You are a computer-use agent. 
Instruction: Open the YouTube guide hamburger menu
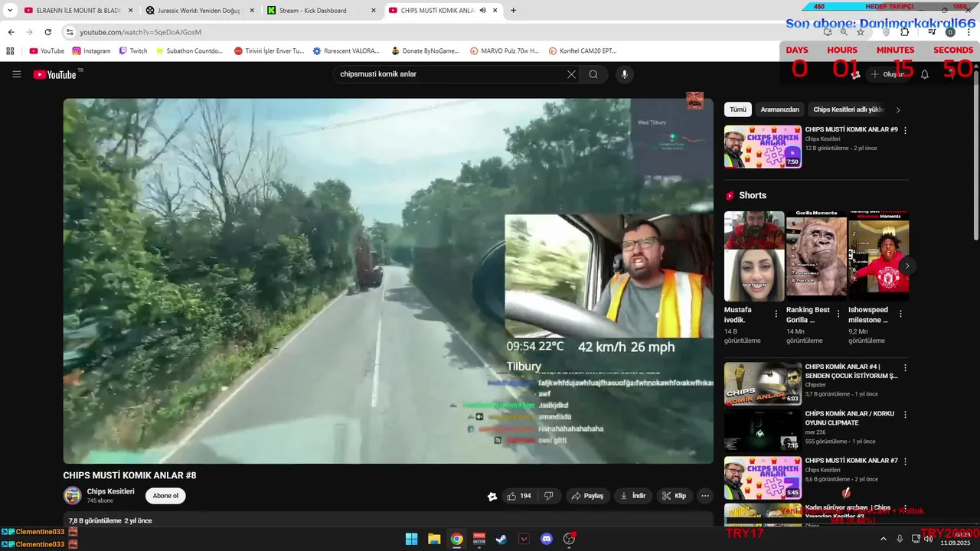(16, 74)
